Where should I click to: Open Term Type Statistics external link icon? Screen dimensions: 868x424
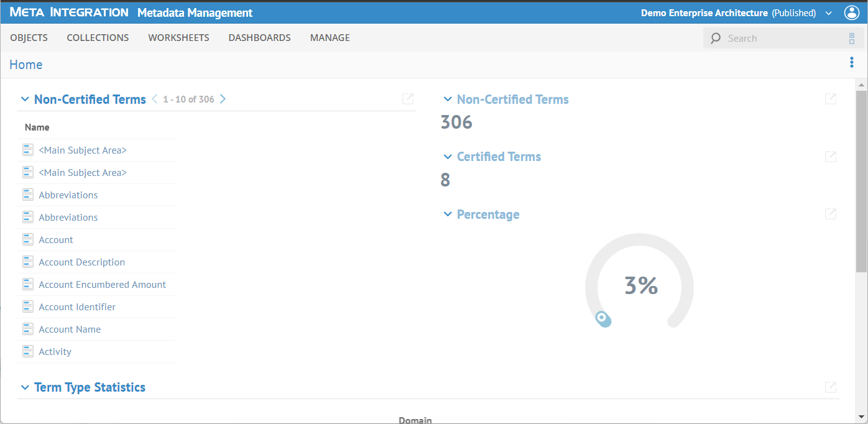[830, 387]
